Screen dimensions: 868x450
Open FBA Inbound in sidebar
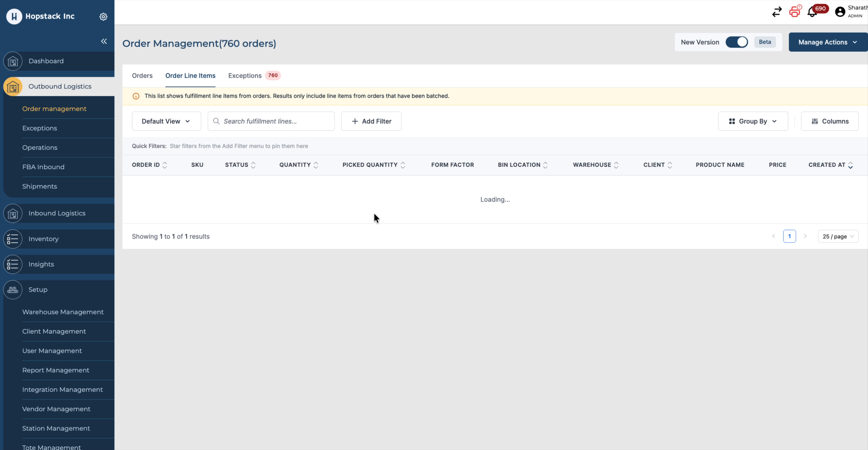pos(43,167)
